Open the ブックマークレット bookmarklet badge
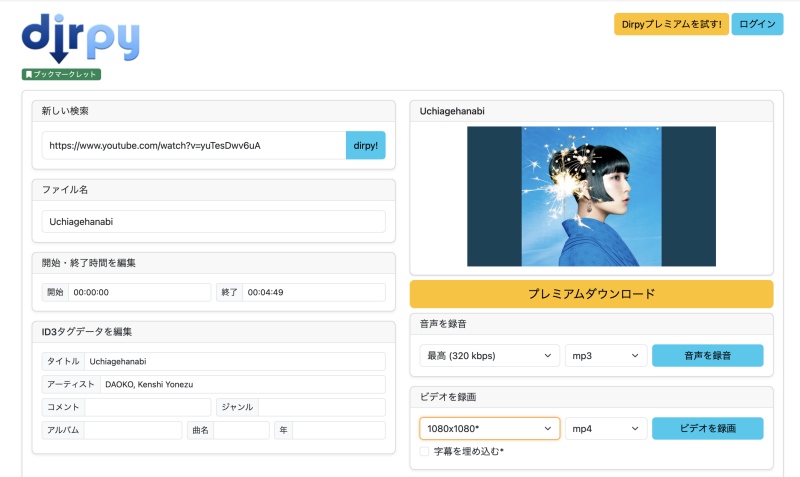800x477 pixels. [61, 74]
